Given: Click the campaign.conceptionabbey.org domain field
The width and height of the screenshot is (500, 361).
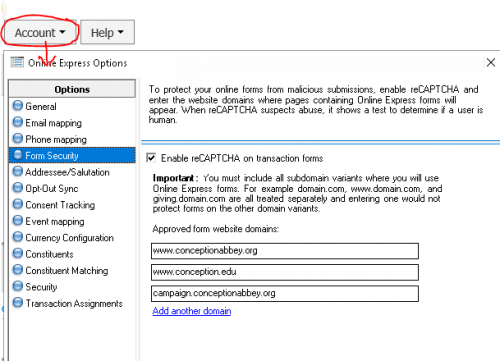Looking at the screenshot, I should tap(285, 293).
